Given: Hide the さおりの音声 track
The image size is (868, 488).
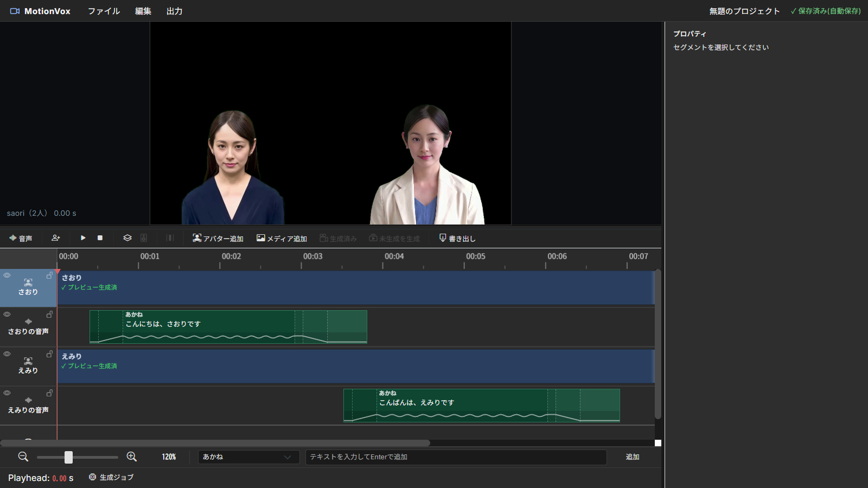Looking at the screenshot, I should pyautogui.click(x=7, y=314).
